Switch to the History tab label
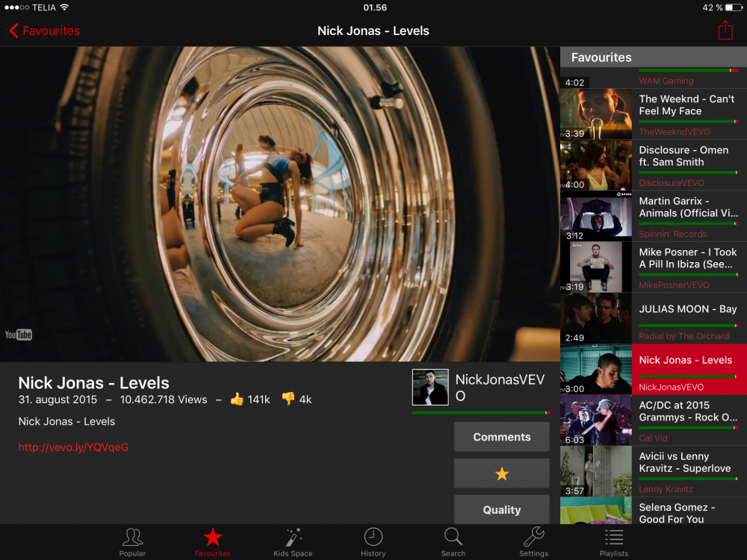Image resolution: width=747 pixels, height=560 pixels. click(x=373, y=553)
